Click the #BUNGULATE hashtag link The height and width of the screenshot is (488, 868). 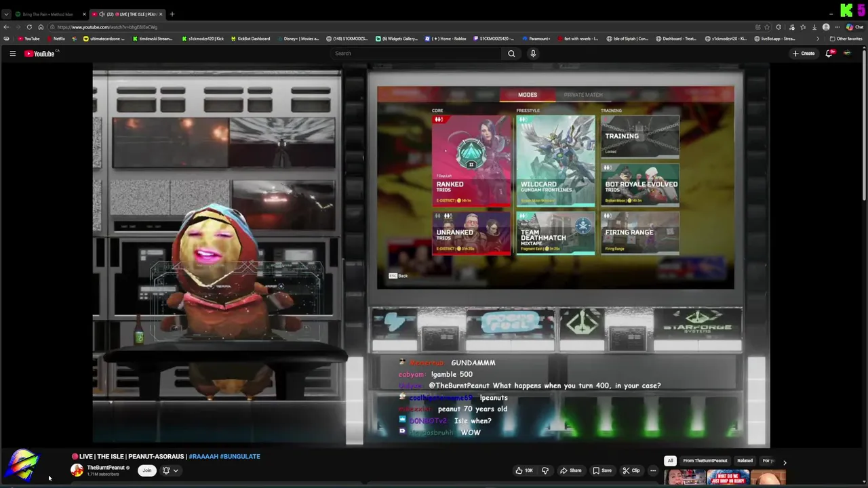tap(240, 457)
